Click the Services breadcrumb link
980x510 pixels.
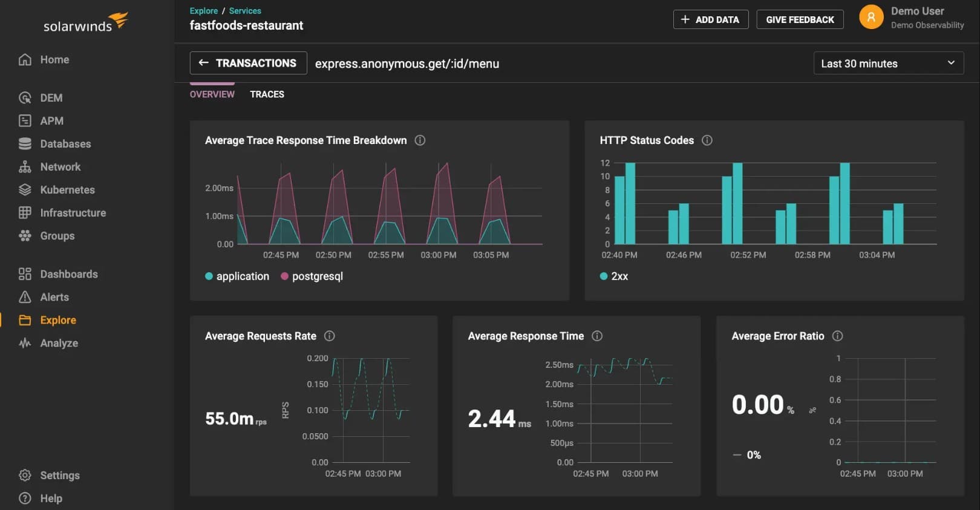click(x=245, y=11)
